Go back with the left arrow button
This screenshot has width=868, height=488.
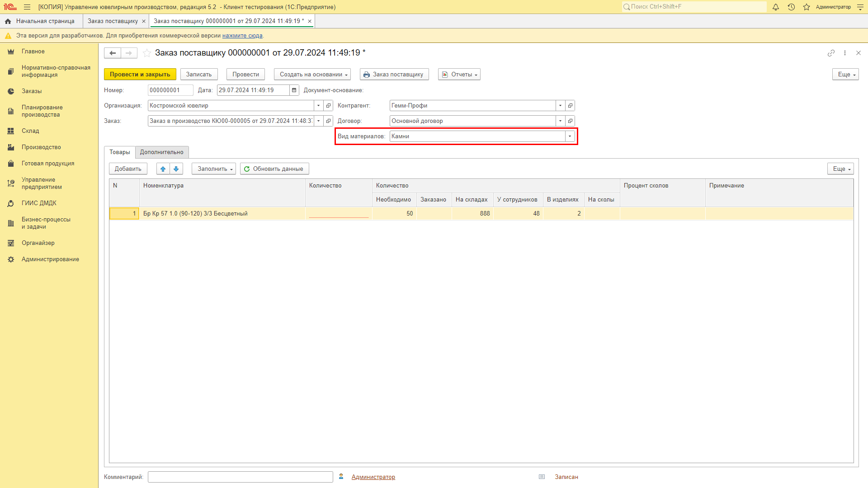(113, 53)
